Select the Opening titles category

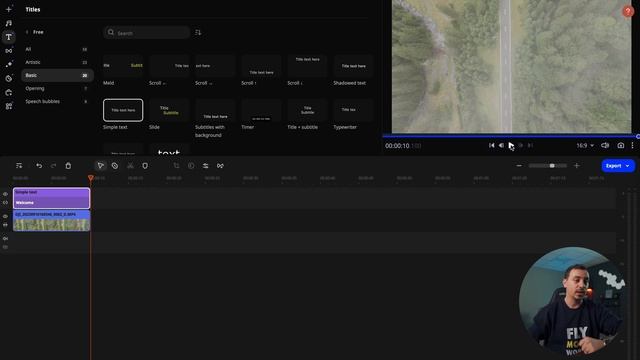(x=57, y=88)
